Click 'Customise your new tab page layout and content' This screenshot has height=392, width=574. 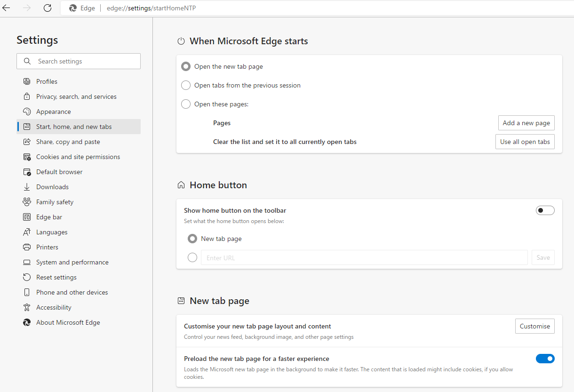[x=257, y=326]
